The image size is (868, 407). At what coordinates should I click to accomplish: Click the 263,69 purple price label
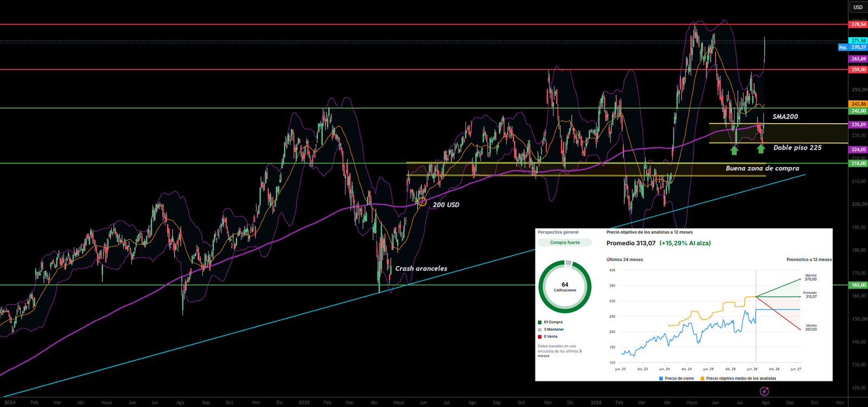pyautogui.click(x=858, y=59)
